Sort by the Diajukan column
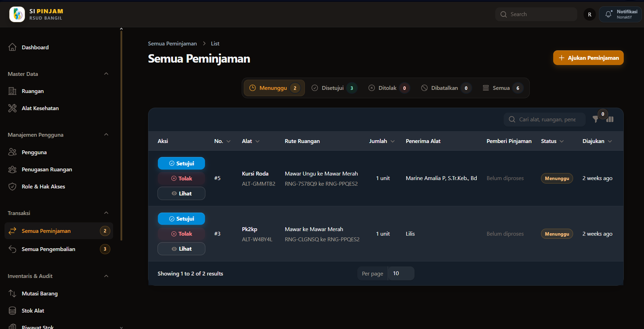The width and height of the screenshot is (644, 329). coord(597,141)
